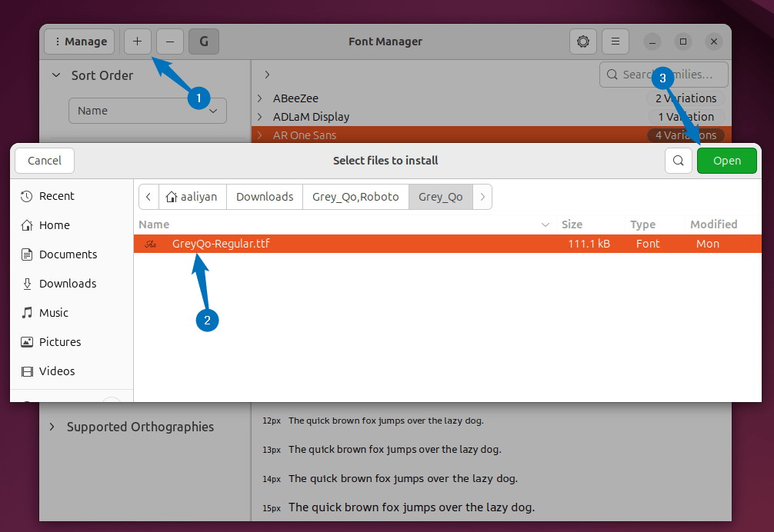Collapse the Sort Order section
Viewport: 774px width, 532px height.
55,75
